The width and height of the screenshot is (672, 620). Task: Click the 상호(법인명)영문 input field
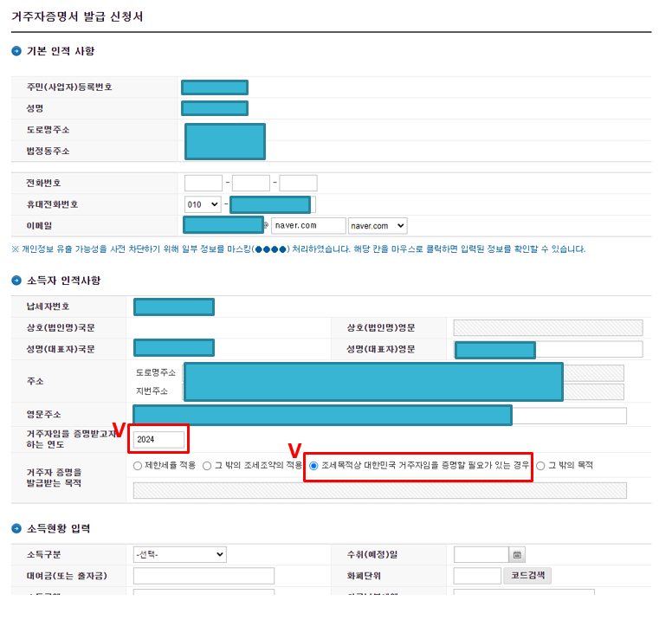(x=548, y=328)
